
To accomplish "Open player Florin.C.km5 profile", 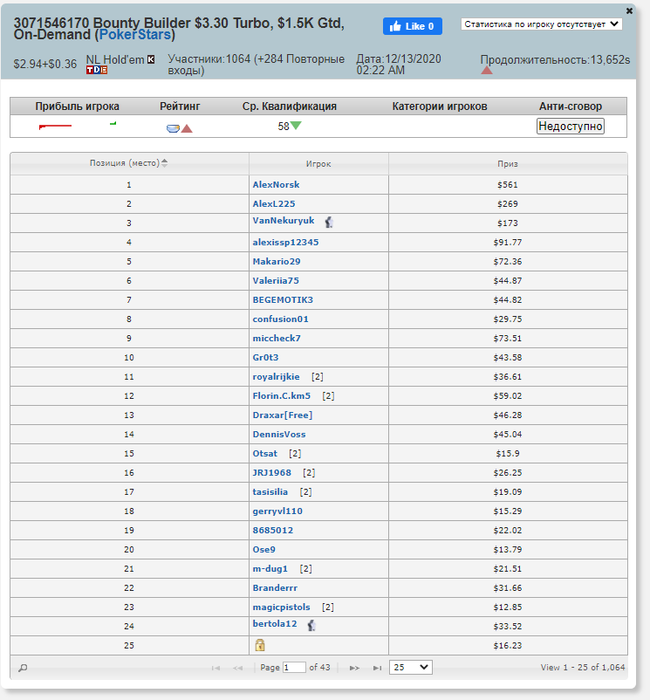I will (282, 396).
